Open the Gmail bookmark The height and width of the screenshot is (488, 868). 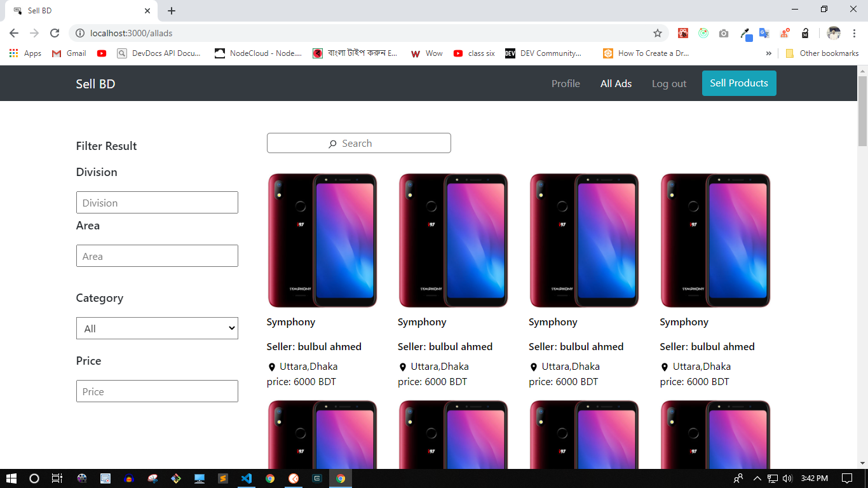coord(69,53)
